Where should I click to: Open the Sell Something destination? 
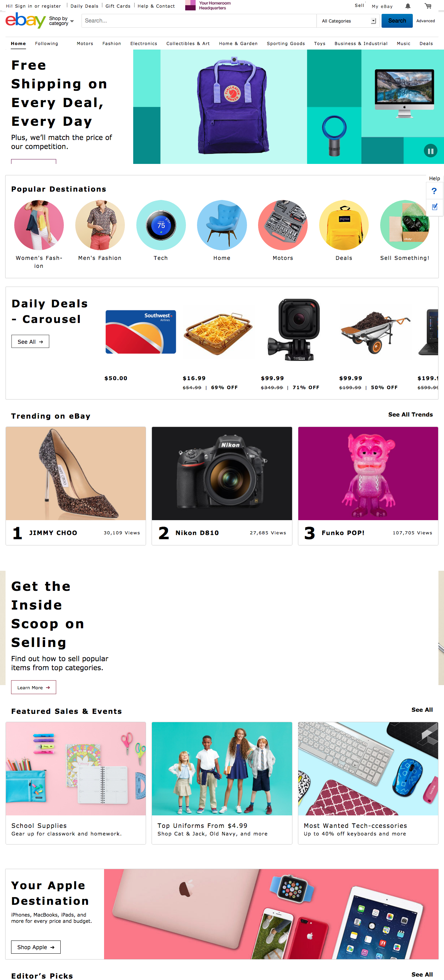tap(404, 225)
